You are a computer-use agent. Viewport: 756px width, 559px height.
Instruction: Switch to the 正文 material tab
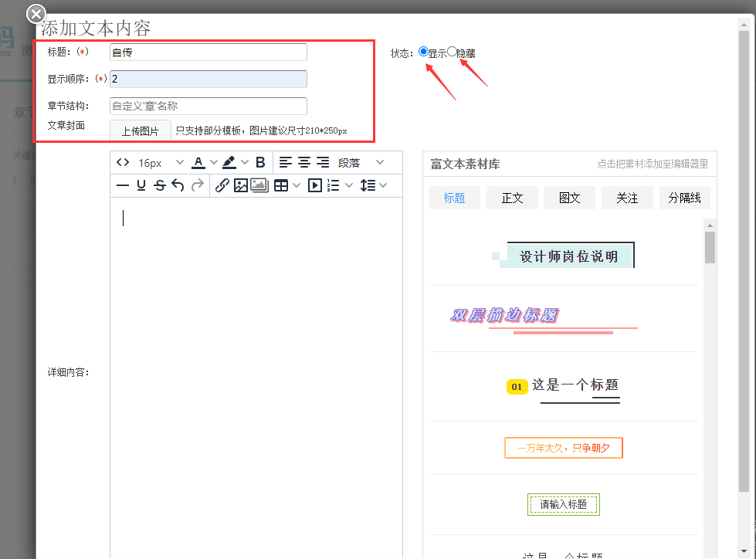(x=512, y=198)
